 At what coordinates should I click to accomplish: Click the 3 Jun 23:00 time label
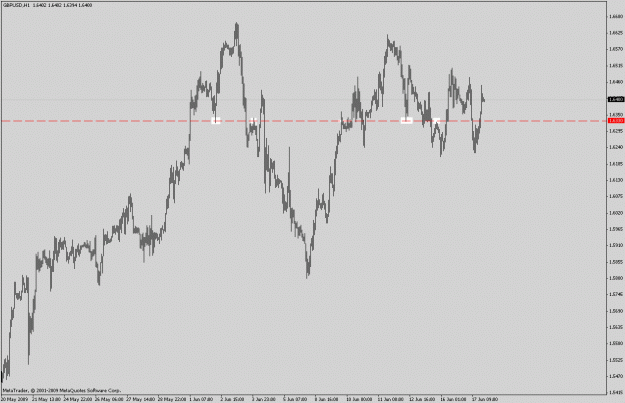coord(265,399)
